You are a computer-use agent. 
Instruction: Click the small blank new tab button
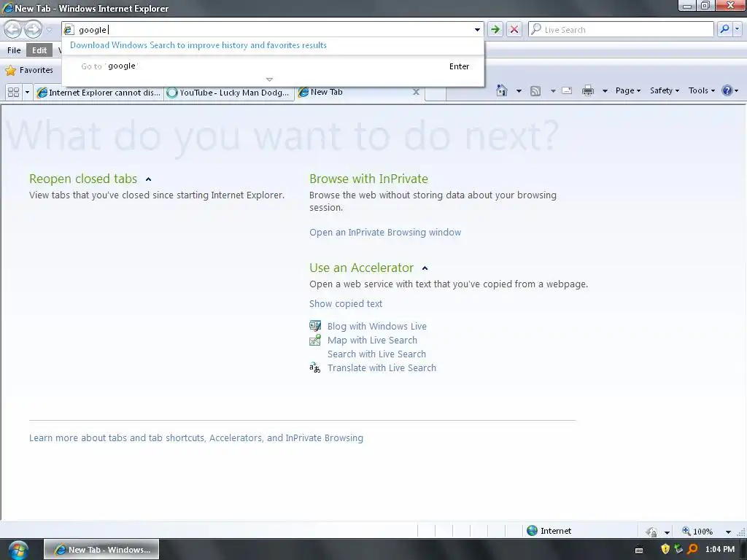pyautogui.click(x=435, y=93)
